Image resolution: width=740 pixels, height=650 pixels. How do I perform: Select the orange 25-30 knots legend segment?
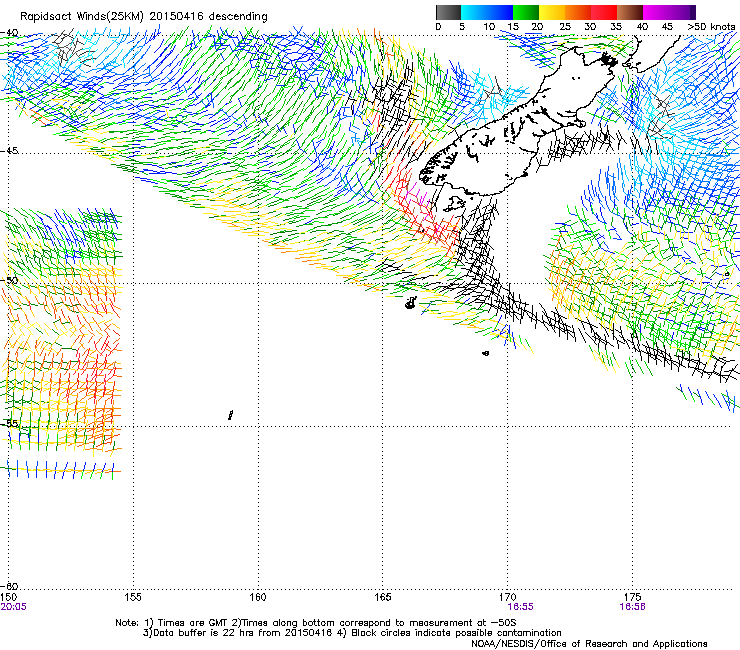pyautogui.click(x=578, y=12)
